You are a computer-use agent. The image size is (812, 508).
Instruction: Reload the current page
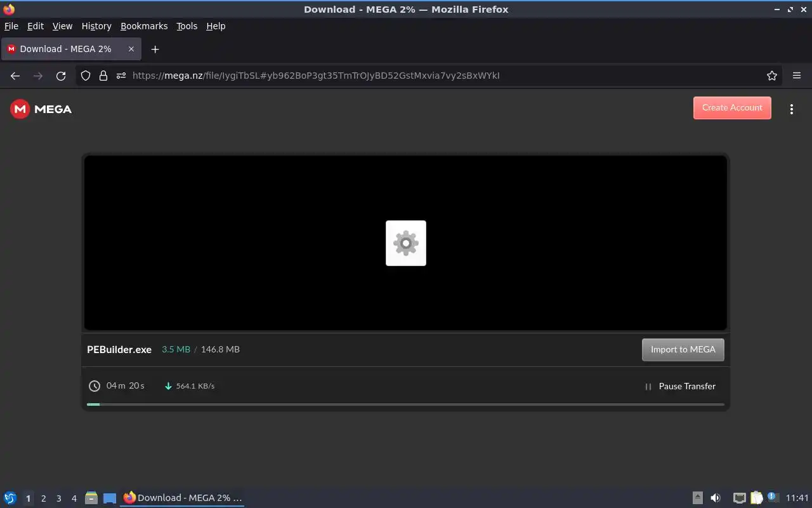pos(61,76)
